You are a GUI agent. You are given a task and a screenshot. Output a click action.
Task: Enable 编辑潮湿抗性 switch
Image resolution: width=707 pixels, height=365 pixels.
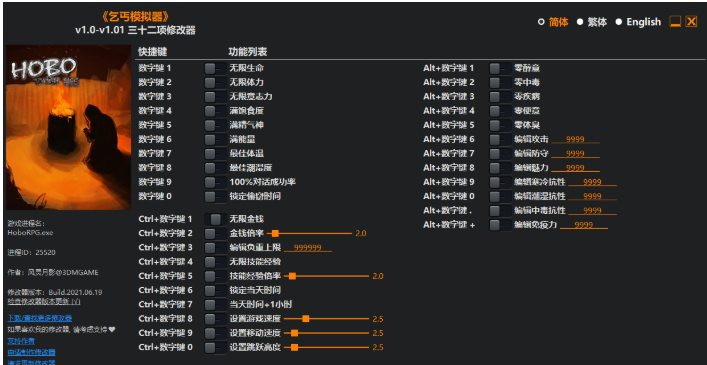coord(500,196)
